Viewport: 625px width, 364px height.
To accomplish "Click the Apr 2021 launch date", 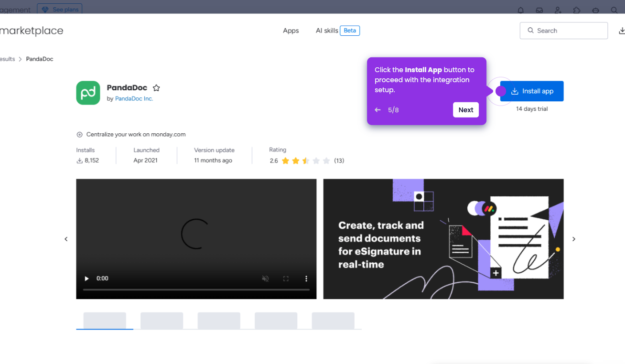I will coord(145,161).
